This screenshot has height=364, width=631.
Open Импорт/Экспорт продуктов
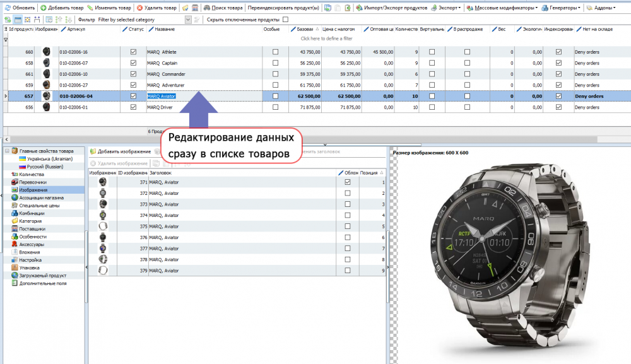click(392, 8)
